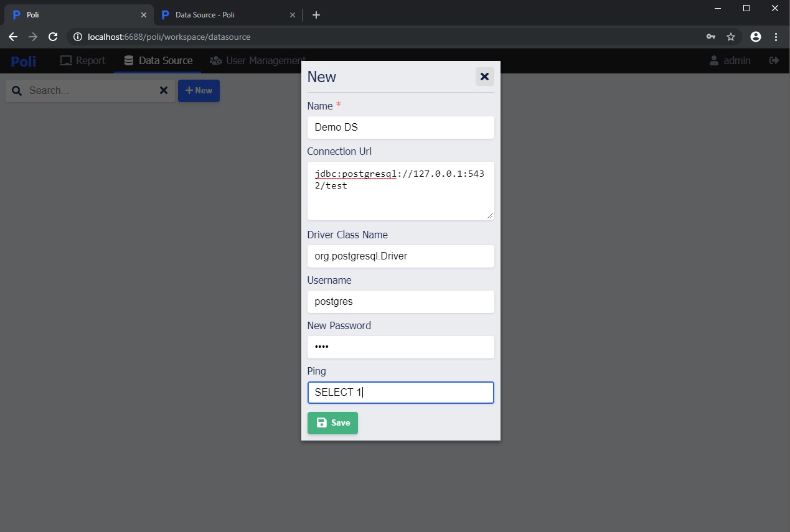
Task: Go forward in browser history
Action: coord(33,37)
